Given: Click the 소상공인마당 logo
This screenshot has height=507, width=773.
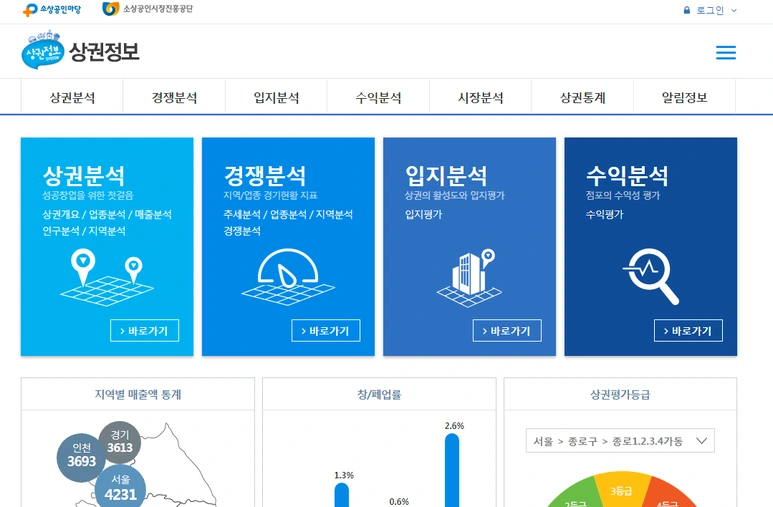Looking at the screenshot, I should coord(52,9).
